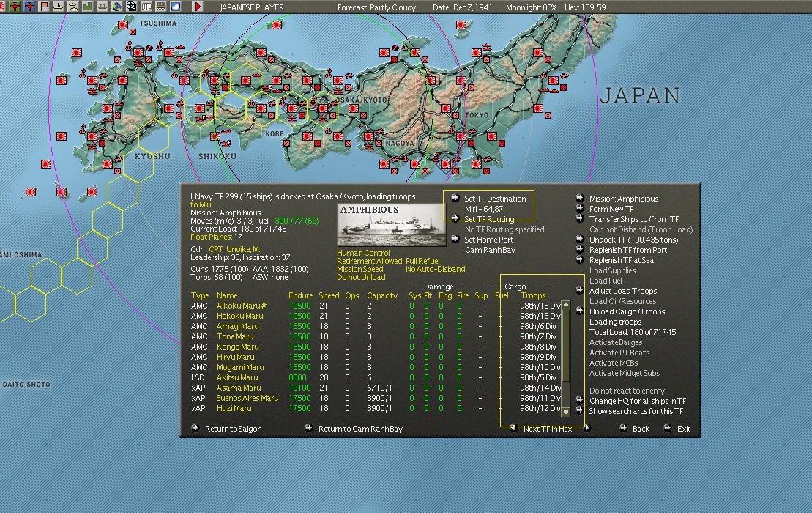Screen dimensions: 812x513
Task: Click Return to Cam Ranh Bay
Action: coord(360,429)
